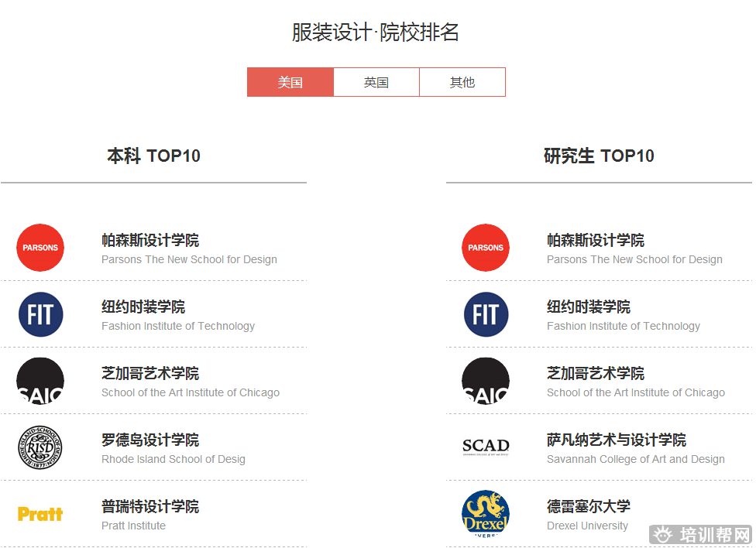Click 'Parsons The New School for Design' under 本科
This screenshot has width=756, height=548.
(x=189, y=260)
